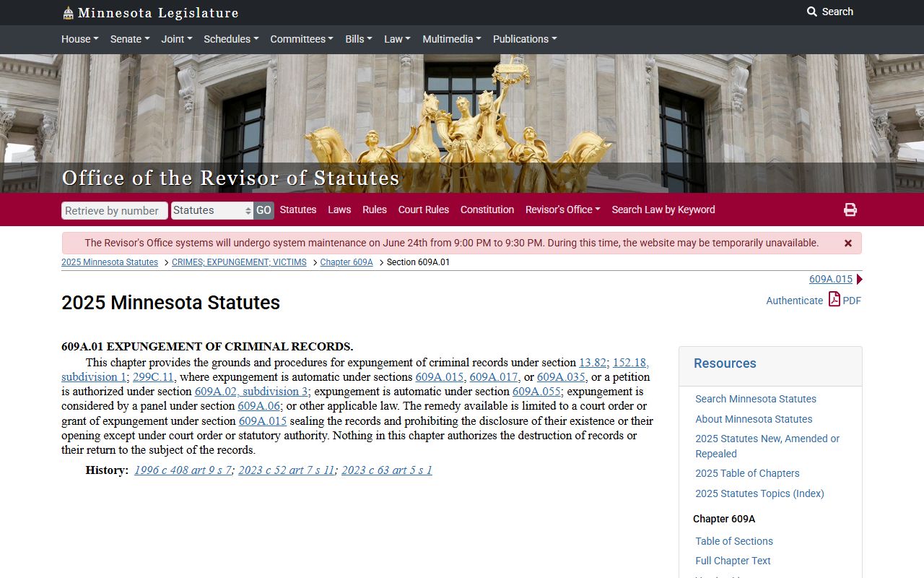Open the 609A.035 link
The height and width of the screenshot is (578, 924).
tap(561, 377)
